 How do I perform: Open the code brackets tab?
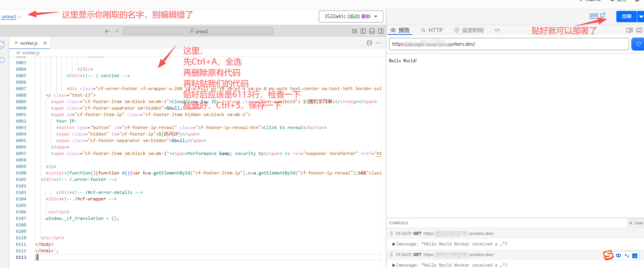497,30
